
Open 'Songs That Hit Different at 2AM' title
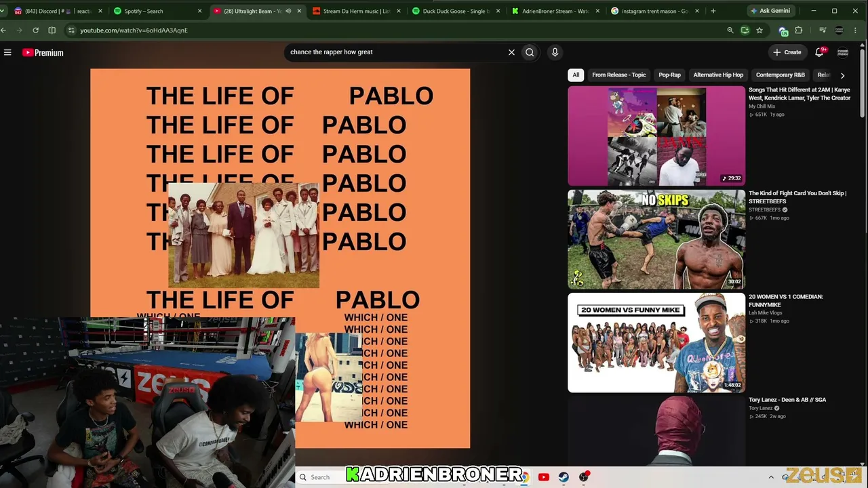tap(800, 94)
